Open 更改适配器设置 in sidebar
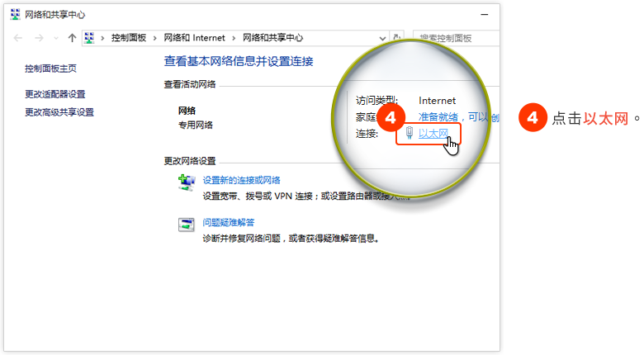 (x=55, y=94)
